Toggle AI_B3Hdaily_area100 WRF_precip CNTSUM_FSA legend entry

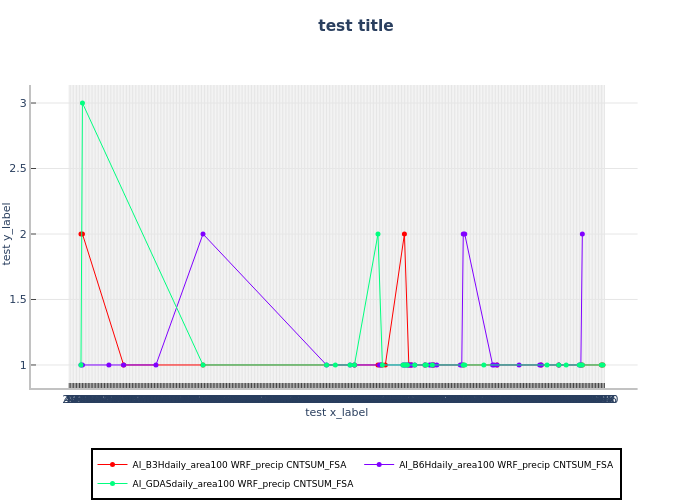click(242, 465)
